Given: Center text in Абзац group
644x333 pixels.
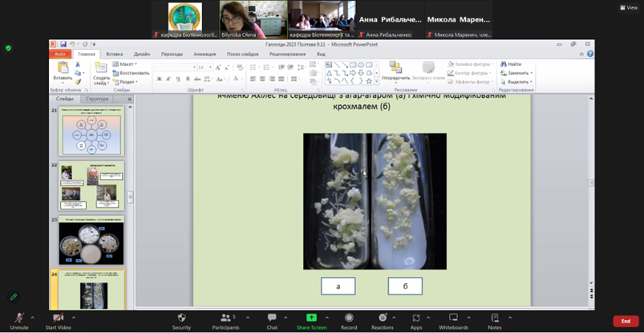Looking at the screenshot, I should click(262, 79).
